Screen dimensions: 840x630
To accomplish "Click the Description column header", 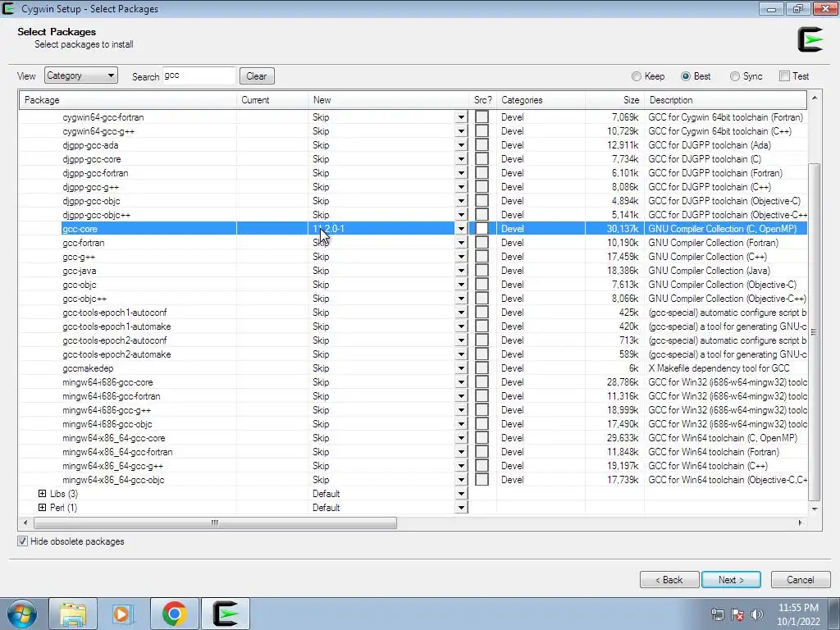I will [725, 100].
